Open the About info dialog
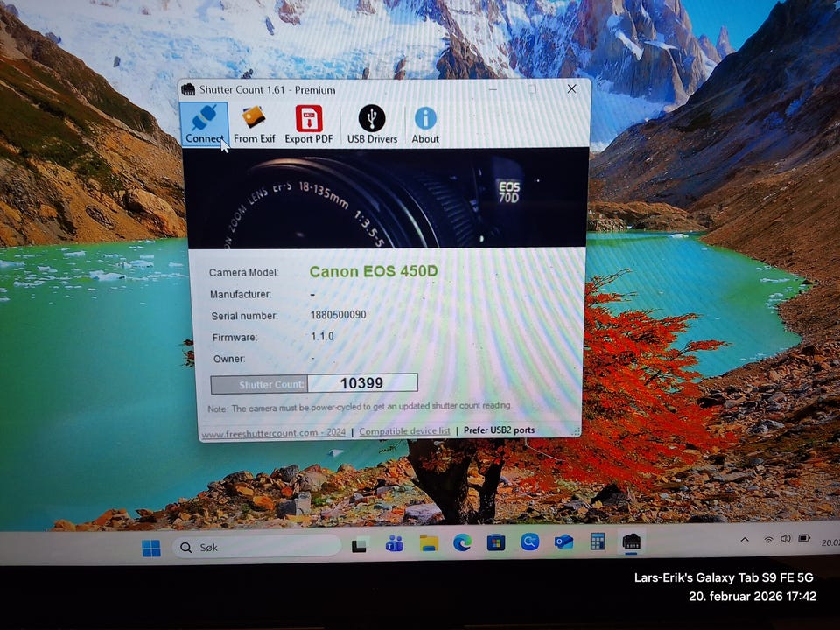 point(425,124)
